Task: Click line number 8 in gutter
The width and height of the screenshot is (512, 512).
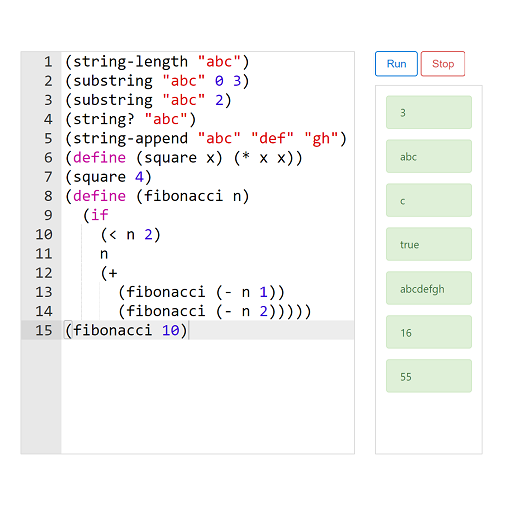Action: pyautogui.click(x=48, y=196)
